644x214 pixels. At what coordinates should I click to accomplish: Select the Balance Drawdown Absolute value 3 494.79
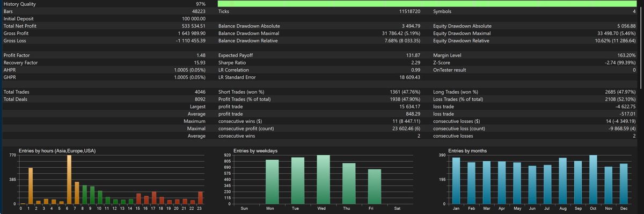411,26
